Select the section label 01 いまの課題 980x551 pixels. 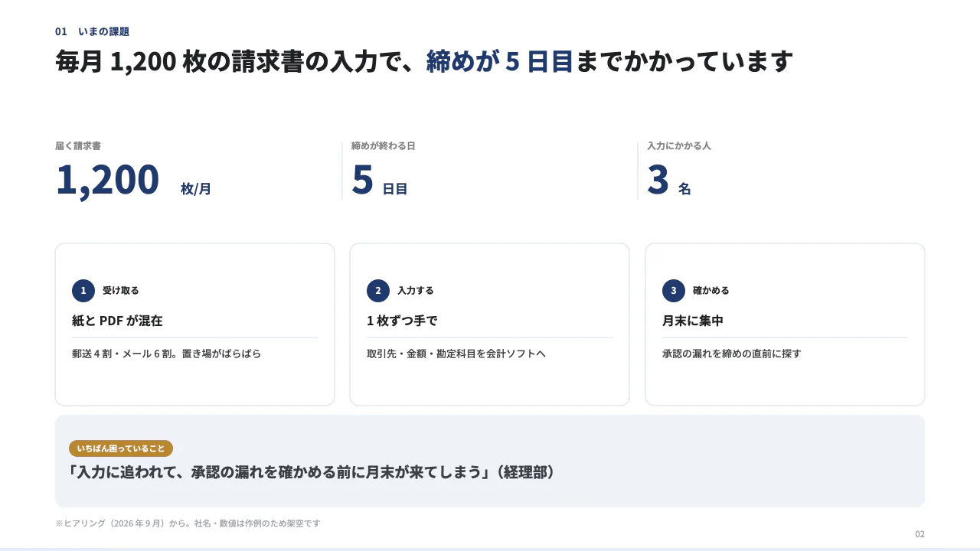coord(92,31)
